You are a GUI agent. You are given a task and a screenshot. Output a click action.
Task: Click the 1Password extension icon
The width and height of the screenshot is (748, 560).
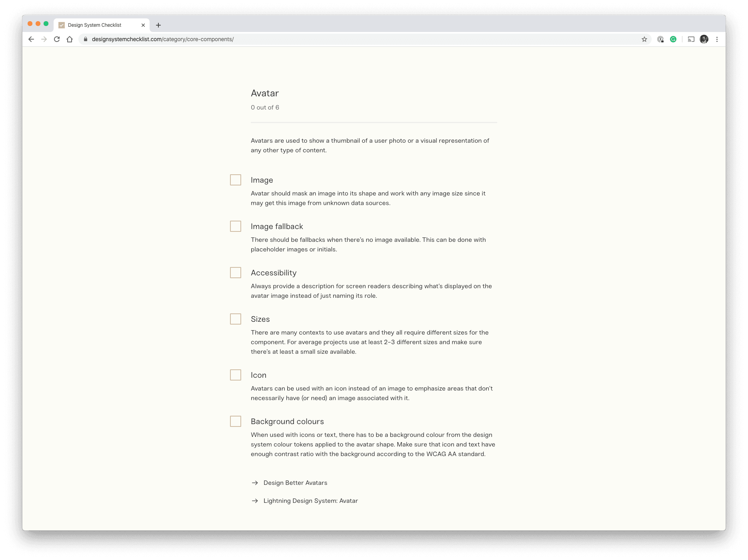point(660,39)
